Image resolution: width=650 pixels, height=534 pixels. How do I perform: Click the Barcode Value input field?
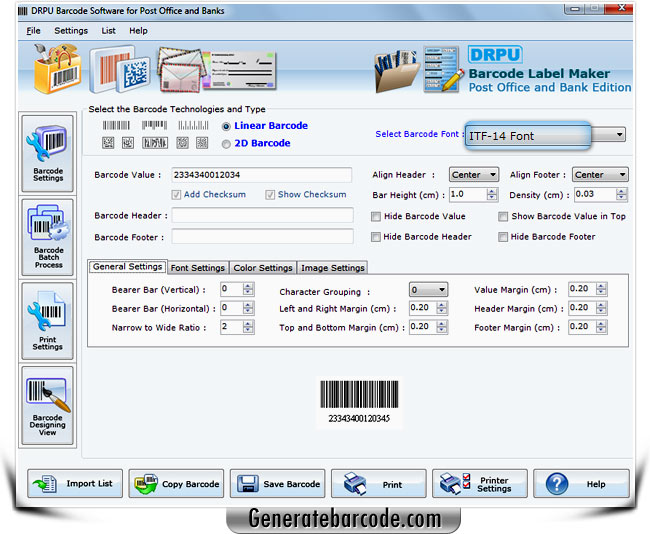262,175
